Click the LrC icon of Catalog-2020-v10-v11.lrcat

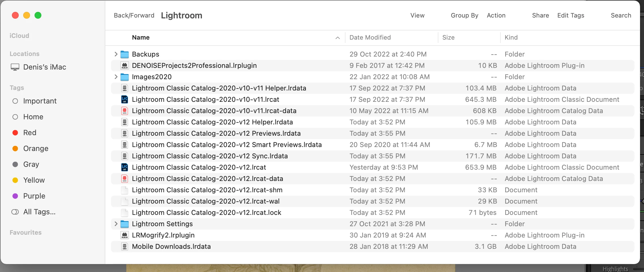tap(125, 100)
